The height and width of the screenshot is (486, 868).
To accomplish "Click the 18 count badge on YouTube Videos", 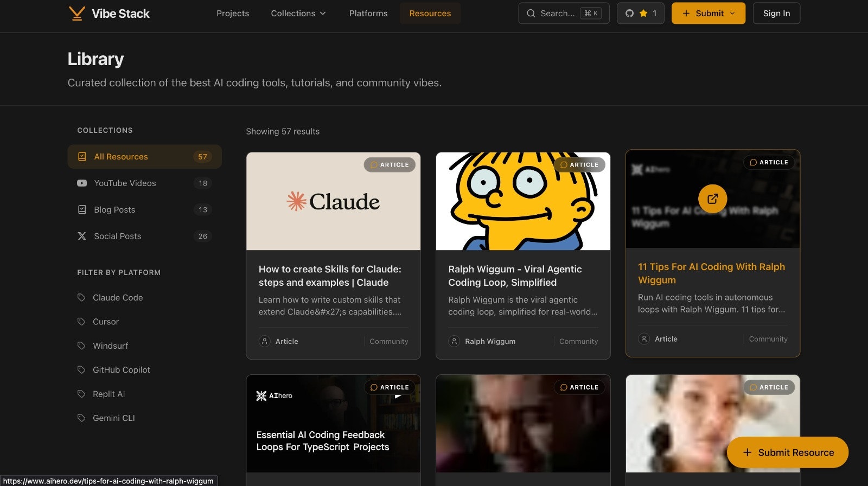I will click(x=202, y=183).
